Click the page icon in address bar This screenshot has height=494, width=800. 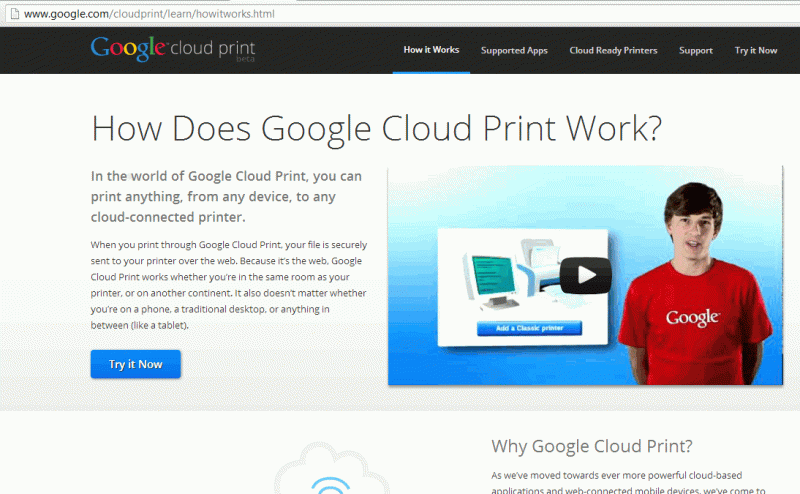coord(15,14)
